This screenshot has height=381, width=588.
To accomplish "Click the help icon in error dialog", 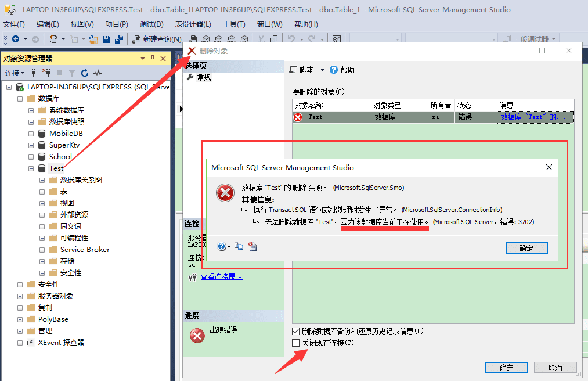I will [222, 247].
